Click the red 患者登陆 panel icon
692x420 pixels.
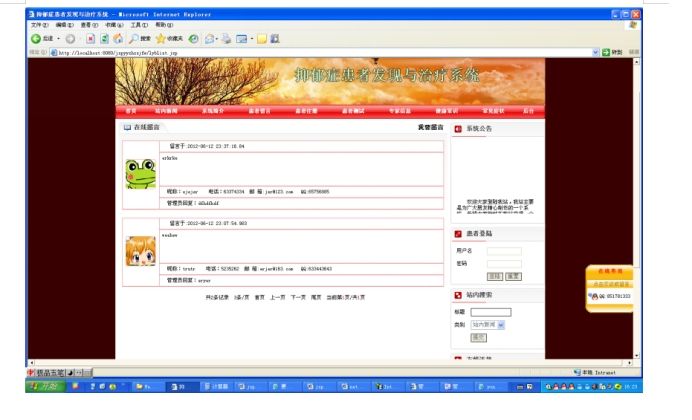[458, 234]
